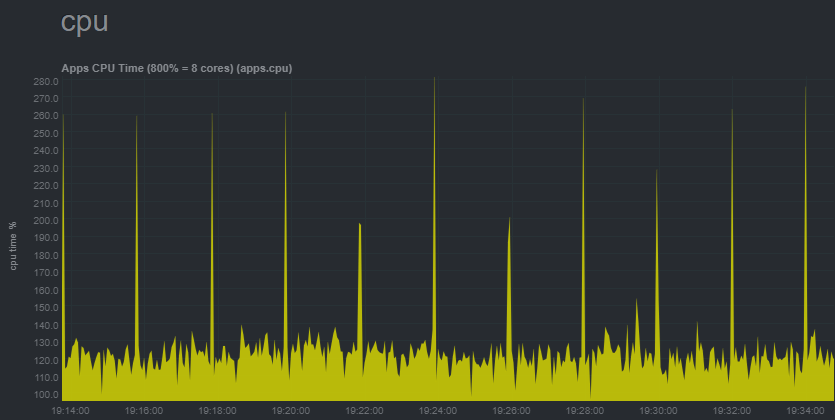
Task: Select the 19:28:00 time label
Action: 585,410
